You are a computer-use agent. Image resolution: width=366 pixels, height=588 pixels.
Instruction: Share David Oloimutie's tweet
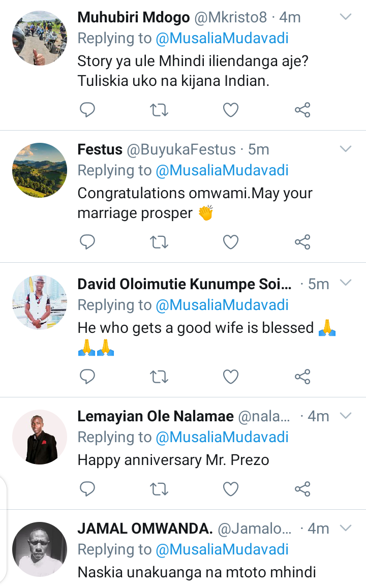pyautogui.click(x=302, y=377)
